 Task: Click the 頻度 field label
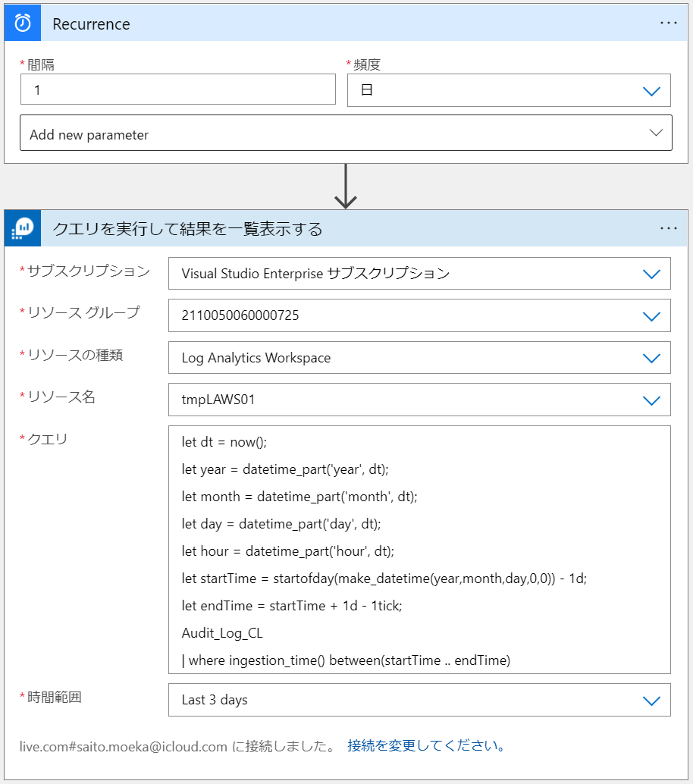point(367,65)
